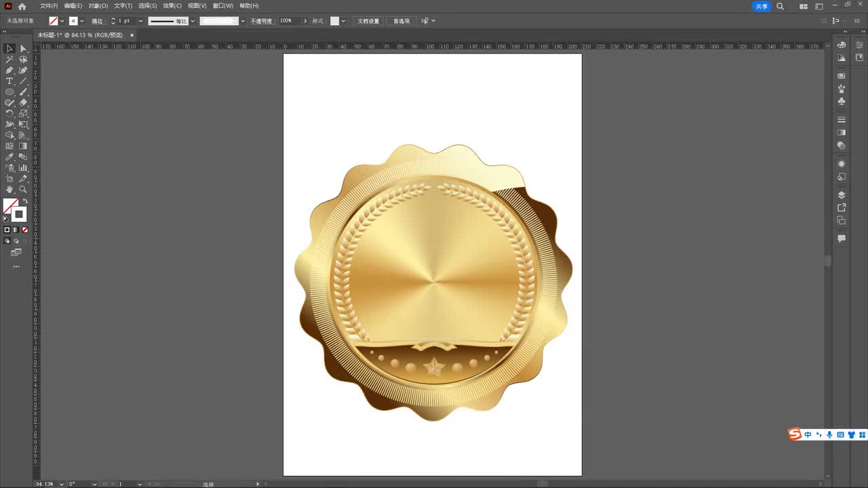Open the 效果(C) menu
Image resolution: width=868 pixels, height=488 pixels.
click(x=173, y=6)
